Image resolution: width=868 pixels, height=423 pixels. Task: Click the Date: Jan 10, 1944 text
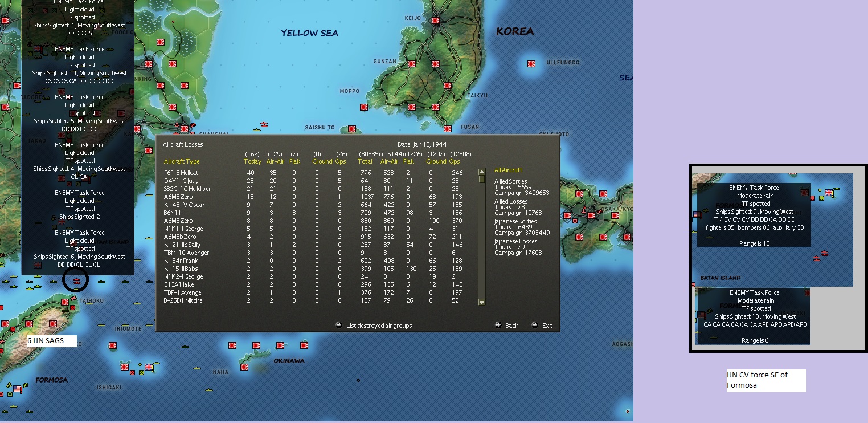coord(422,144)
